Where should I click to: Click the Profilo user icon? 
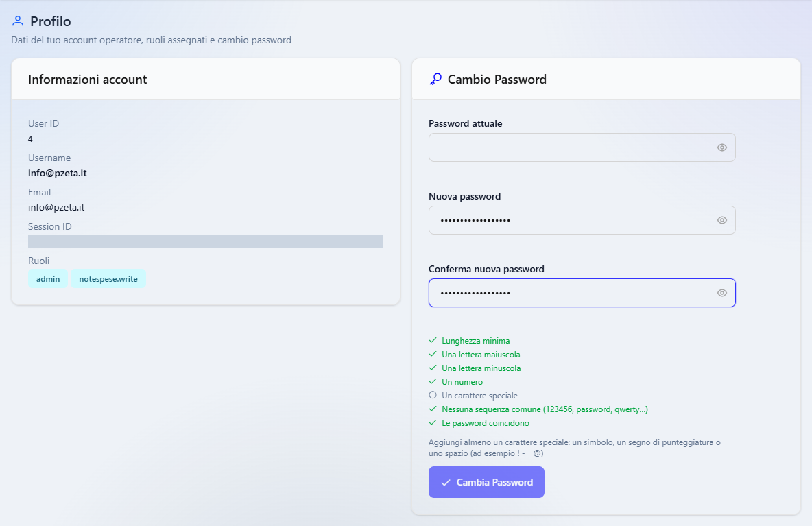pos(18,21)
